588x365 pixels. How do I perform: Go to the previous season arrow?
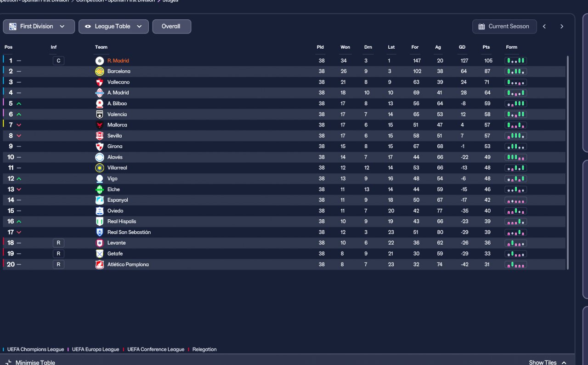pos(544,27)
